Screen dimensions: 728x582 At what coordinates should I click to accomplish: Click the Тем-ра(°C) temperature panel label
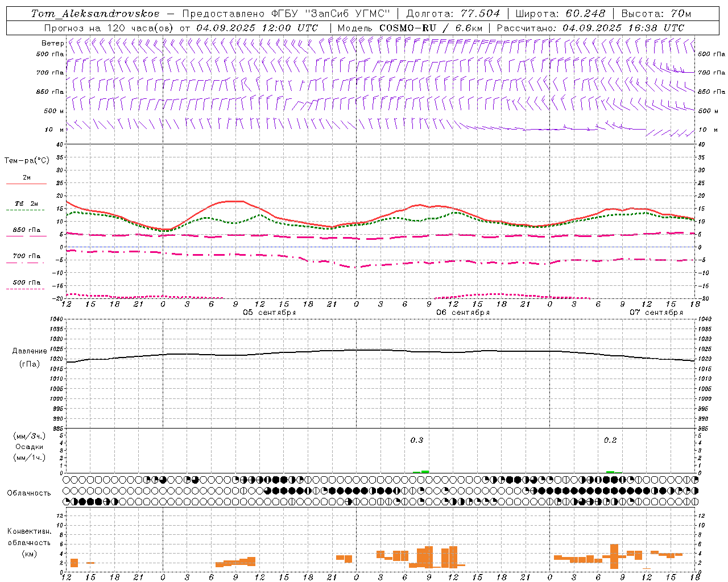(27, 161)
